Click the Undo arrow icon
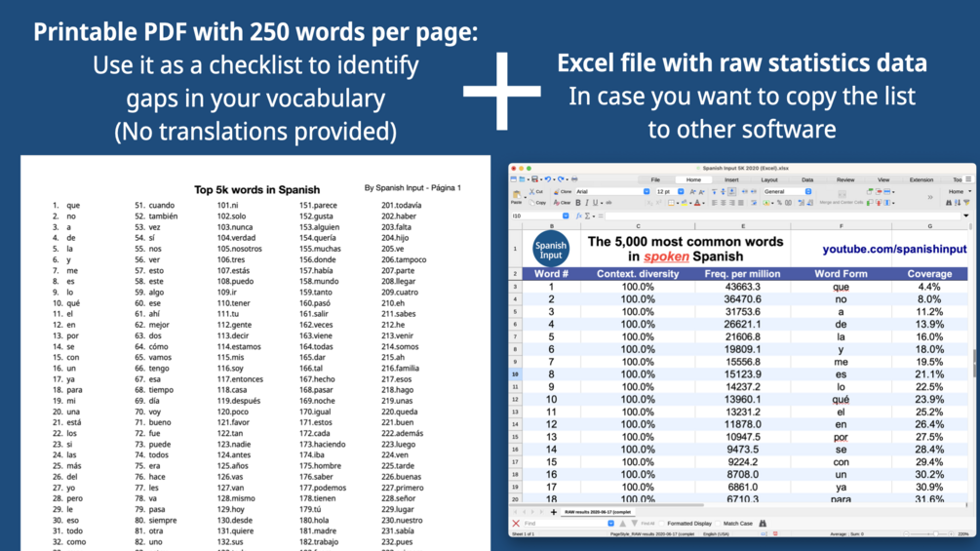Viewport: 980px width, 551px height. [547, 179]
